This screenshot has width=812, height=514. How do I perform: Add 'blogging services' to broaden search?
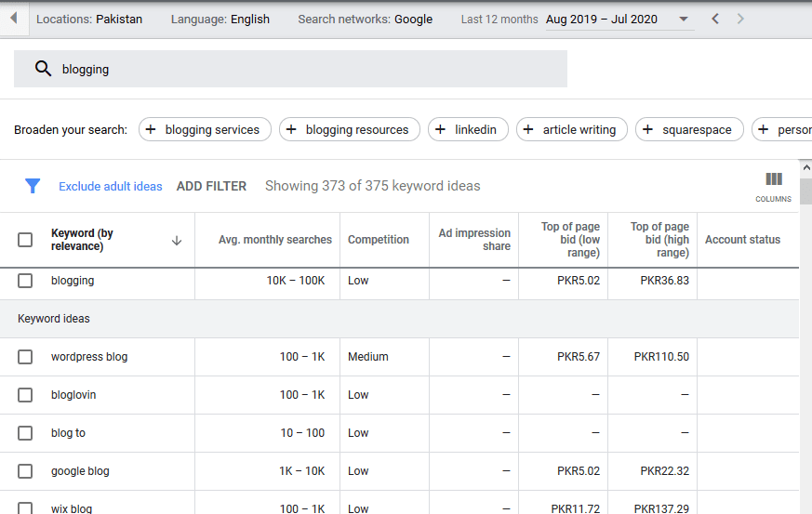pos(205,129)
